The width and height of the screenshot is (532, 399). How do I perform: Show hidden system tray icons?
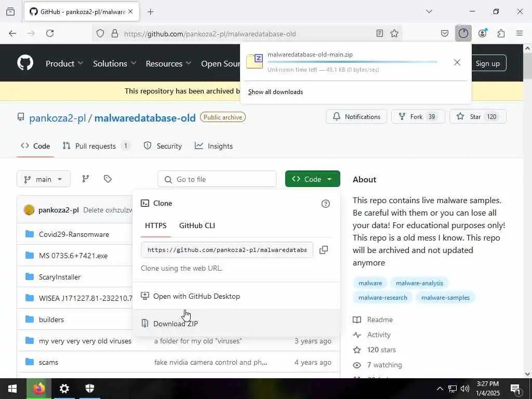coord(440,389)
